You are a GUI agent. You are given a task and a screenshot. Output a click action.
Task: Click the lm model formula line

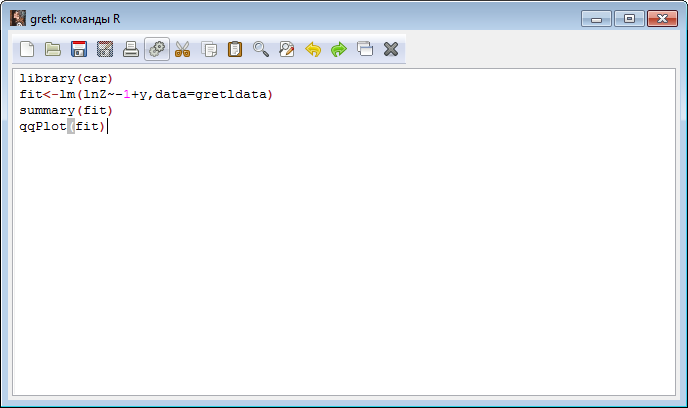tap(145, 94)
